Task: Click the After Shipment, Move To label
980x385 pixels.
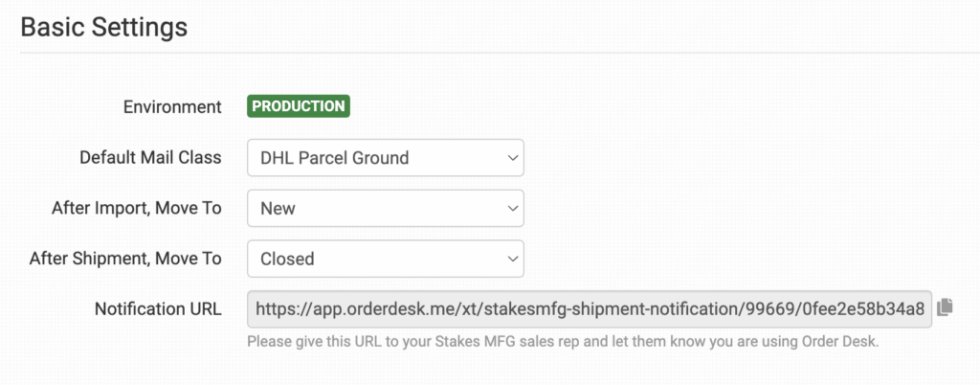Action: [x=126, y=259]
